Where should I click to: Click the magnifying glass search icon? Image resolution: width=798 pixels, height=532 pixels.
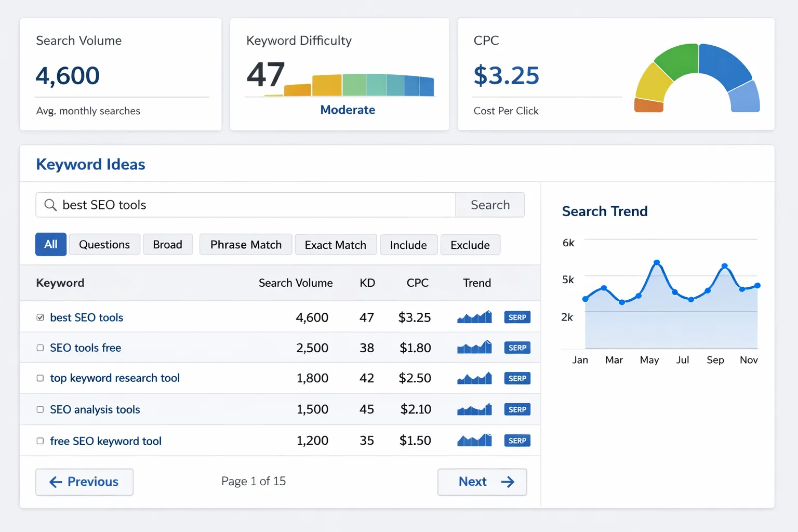tap(50, 205)
